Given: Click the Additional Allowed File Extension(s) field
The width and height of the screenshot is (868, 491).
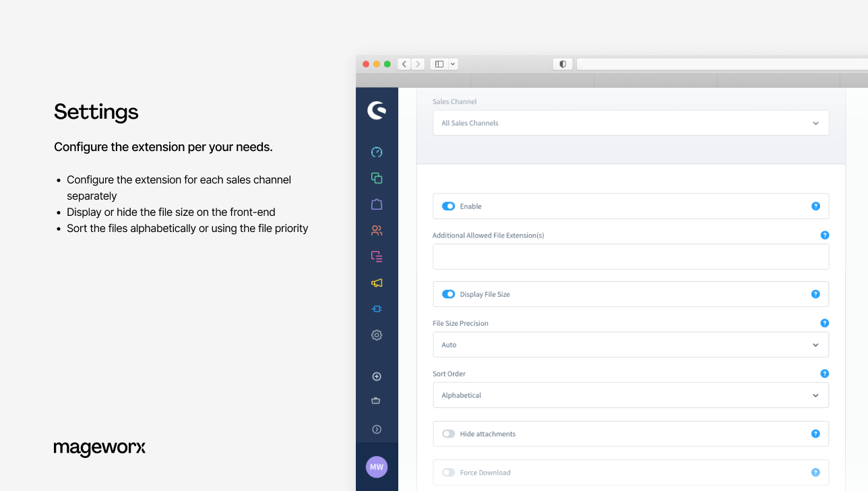Looking at the screenshot, I should tap(630, 257).
